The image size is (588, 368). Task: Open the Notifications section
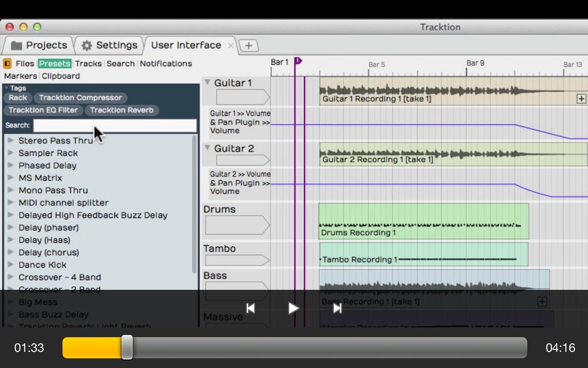[x=166, y=63]
